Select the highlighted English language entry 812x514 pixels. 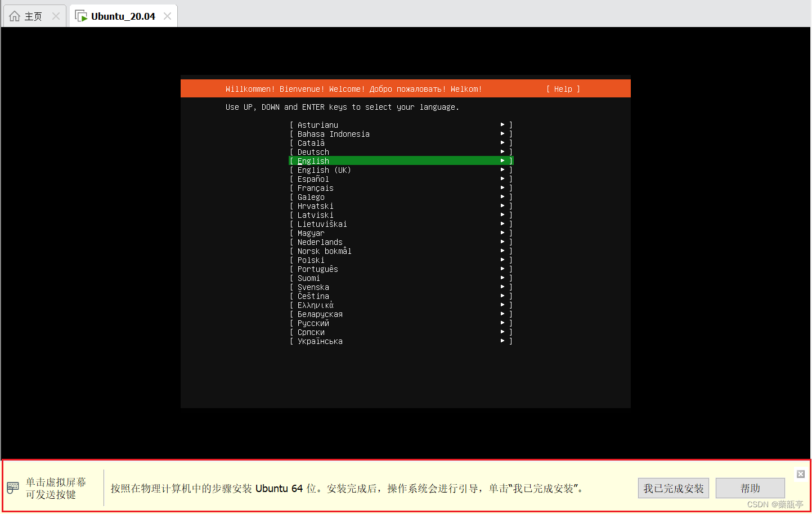(x=313, y=160)
